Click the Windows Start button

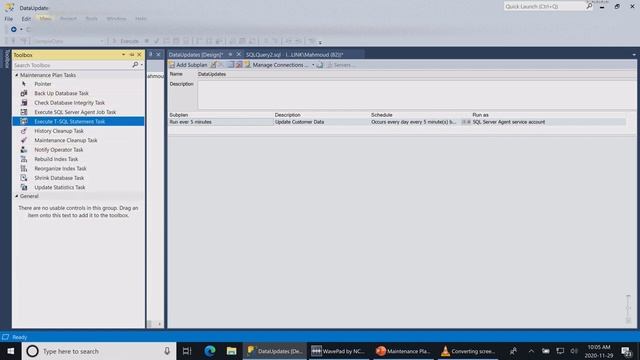click(x=11, y=351)
